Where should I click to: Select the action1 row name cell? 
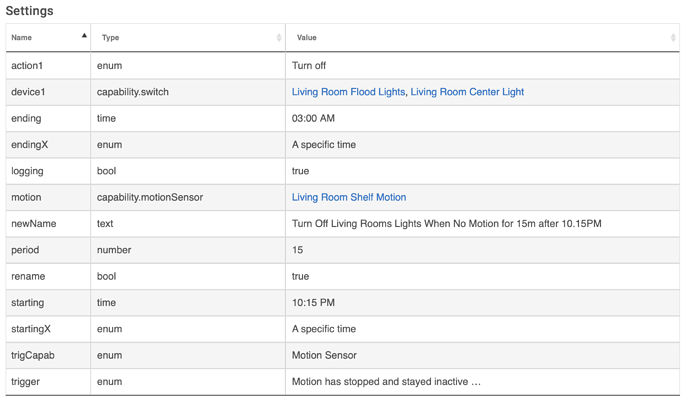[x=48, y=66]
